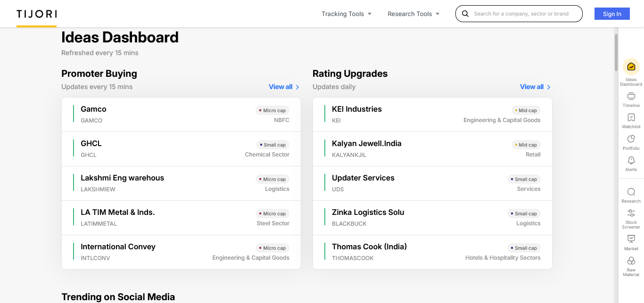Click Micro cap tag on International Convey

[272, 248]
